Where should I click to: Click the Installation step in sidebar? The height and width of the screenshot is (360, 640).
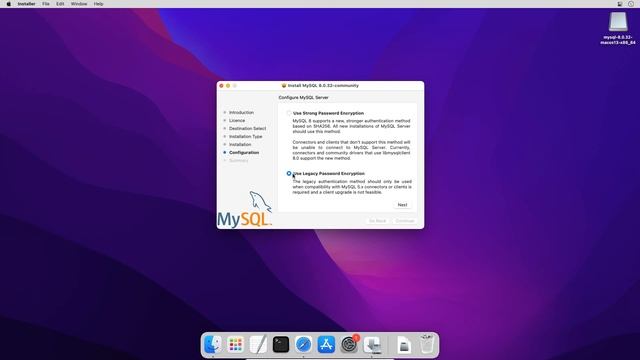[240, 144]
